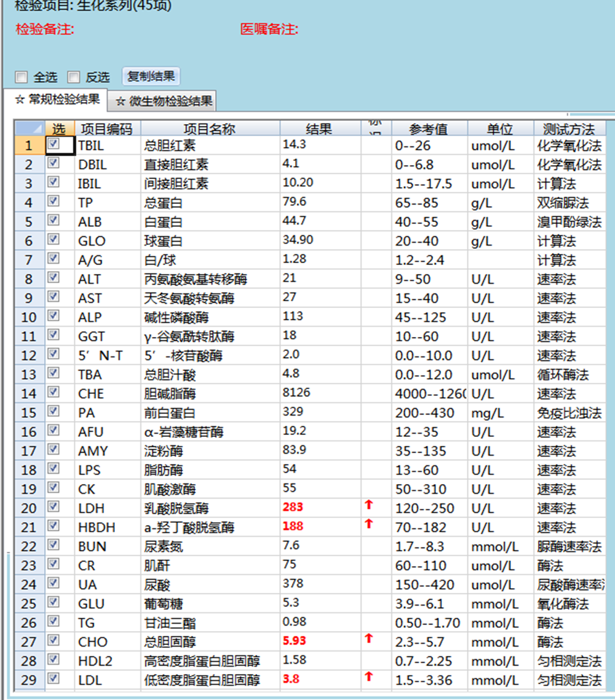Deselect the HBDH row checkbox
The height and width of the screenshot is (700, 615).
point(53,525)
